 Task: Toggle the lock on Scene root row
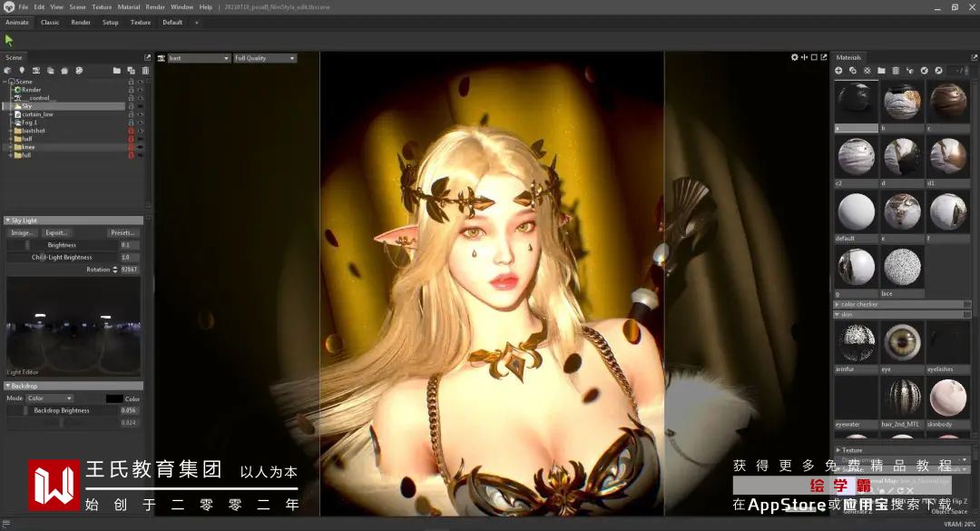132,82
